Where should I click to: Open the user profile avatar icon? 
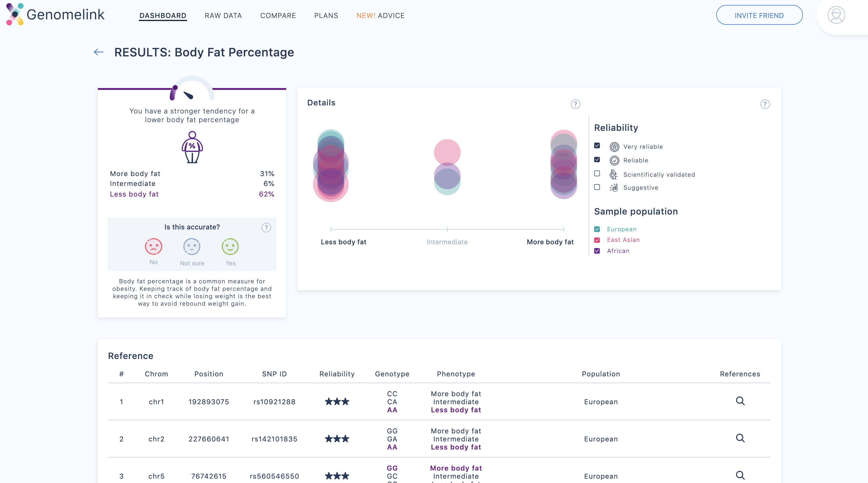click(x=836, y=15)
